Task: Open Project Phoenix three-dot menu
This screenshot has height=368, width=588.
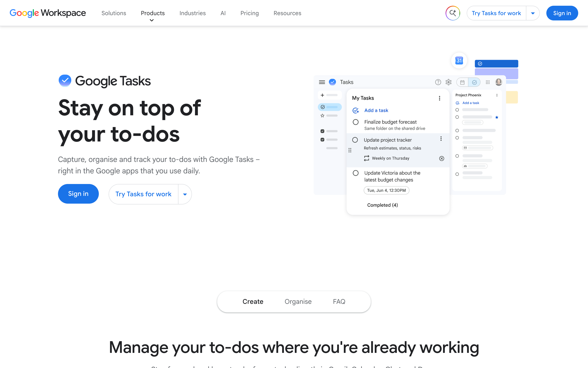Action: coord(497,95)
